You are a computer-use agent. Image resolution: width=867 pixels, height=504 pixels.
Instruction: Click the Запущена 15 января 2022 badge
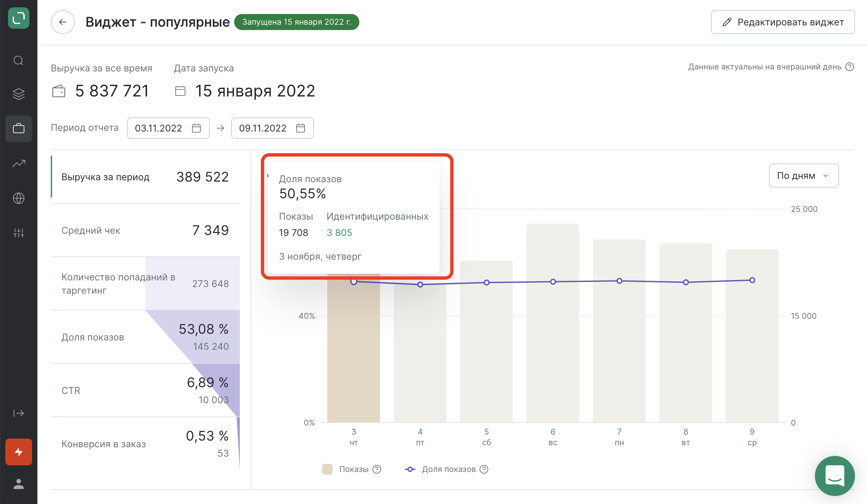point(297,22)
